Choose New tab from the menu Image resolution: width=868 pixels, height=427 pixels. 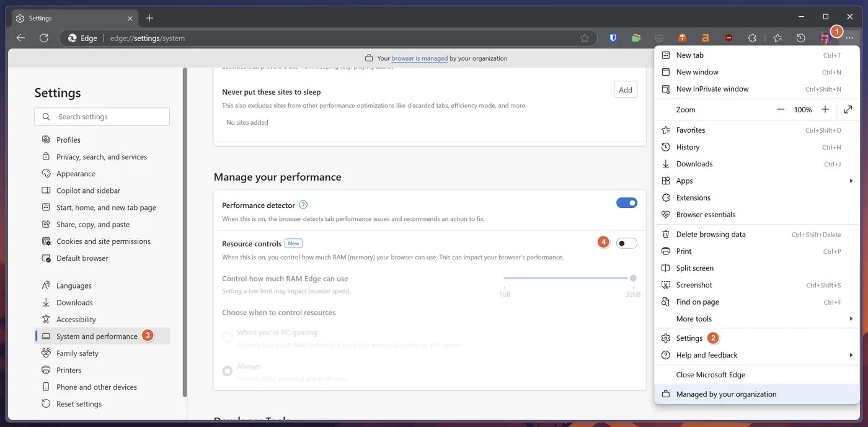[757, 55]
